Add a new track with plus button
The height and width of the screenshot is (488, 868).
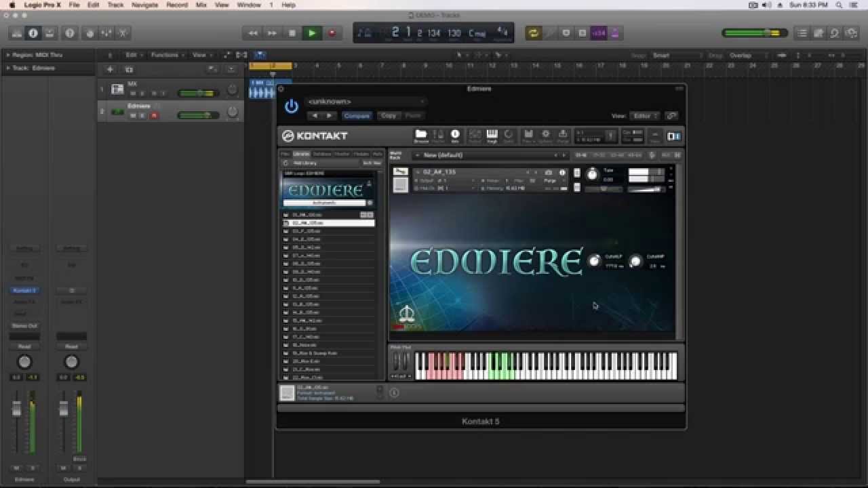tap(110, 69)
